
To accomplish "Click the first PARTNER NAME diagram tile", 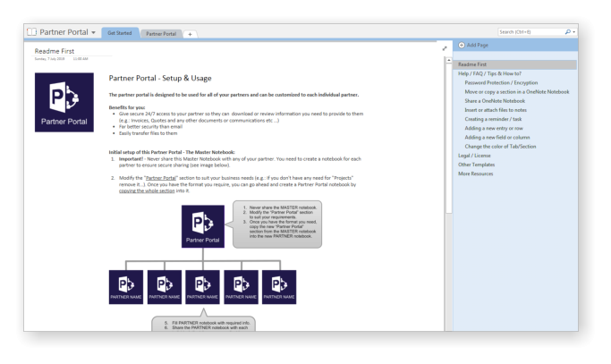I will [x=126, y=287].
